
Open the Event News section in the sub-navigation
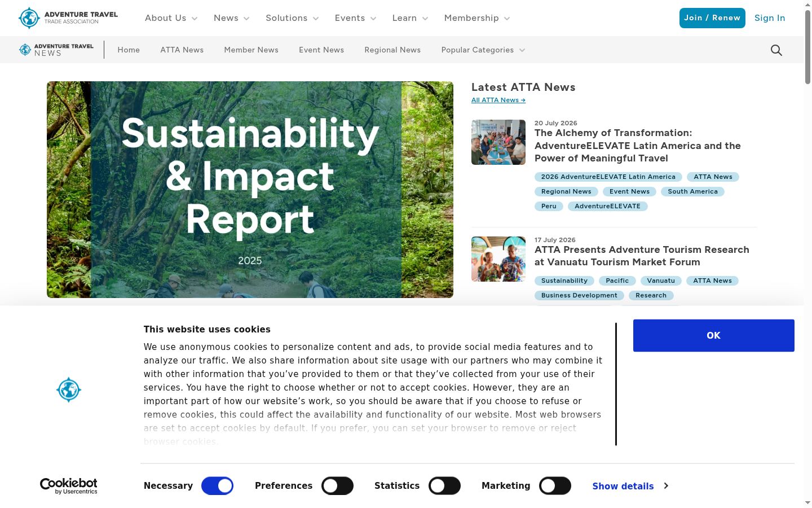tap(321, 50)
